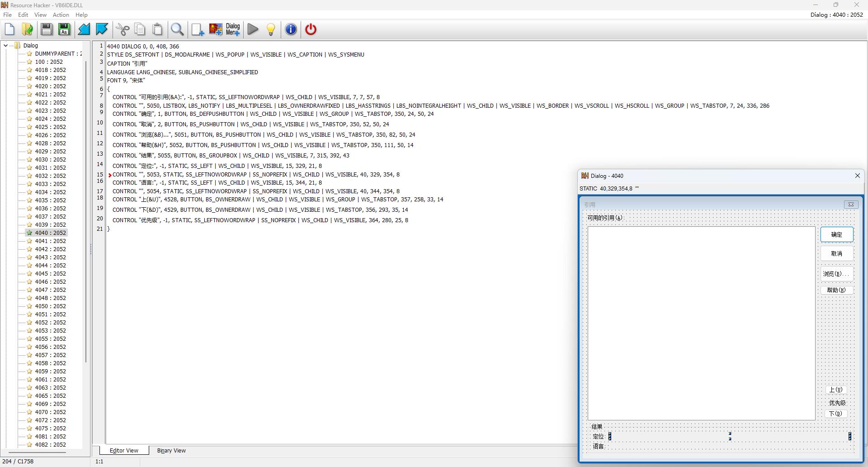
Task: Close the Dialog - 4040 preview window
Action: pyautogui.click(x=857, y=176)
